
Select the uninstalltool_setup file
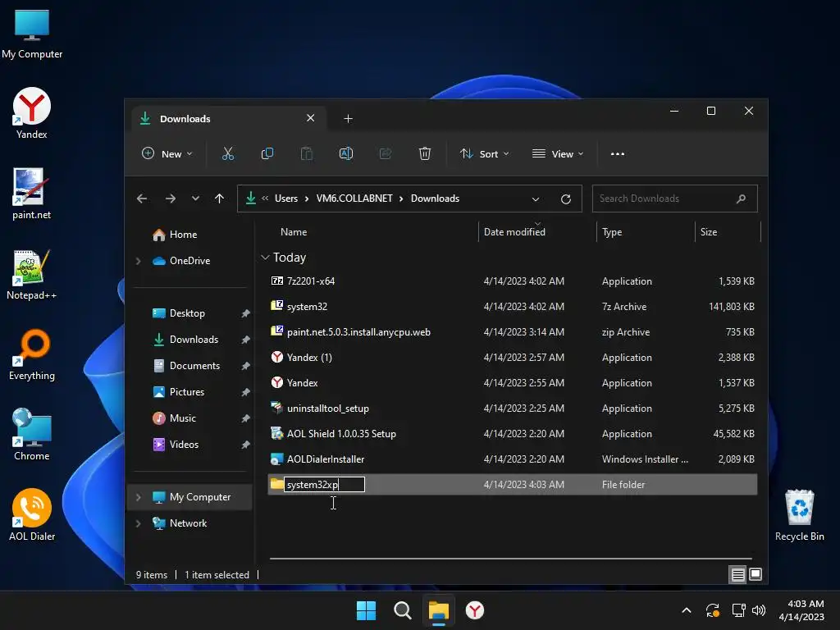click(x=512, y=409)
